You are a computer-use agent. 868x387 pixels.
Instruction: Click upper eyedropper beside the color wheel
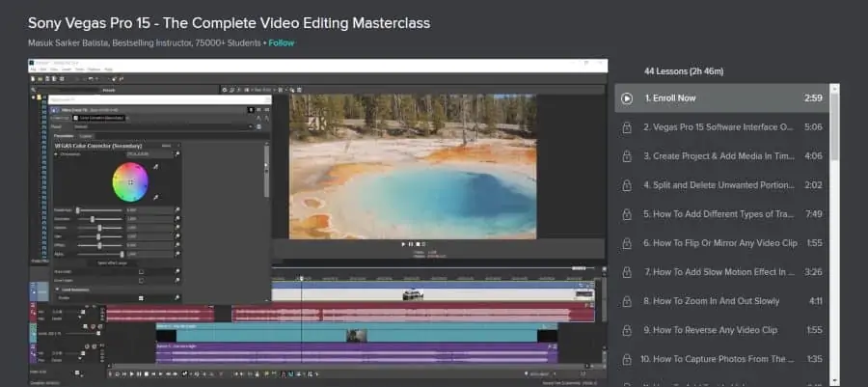click(156, 166)
